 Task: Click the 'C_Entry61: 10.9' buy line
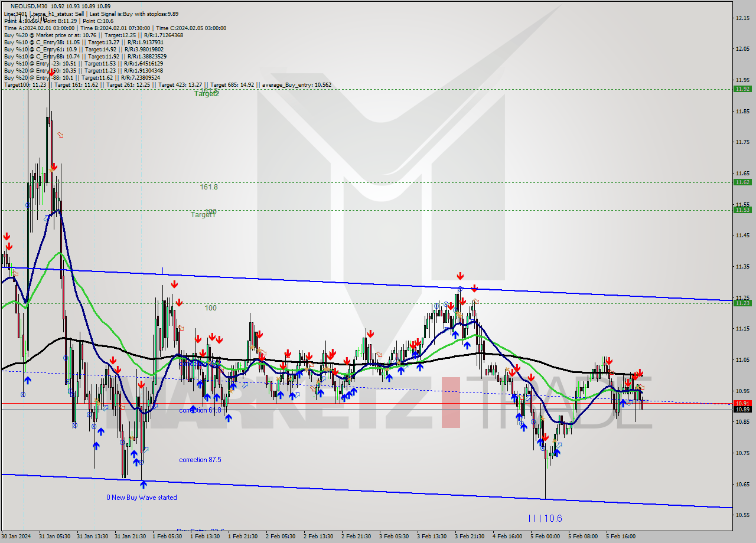coord(84,49)
